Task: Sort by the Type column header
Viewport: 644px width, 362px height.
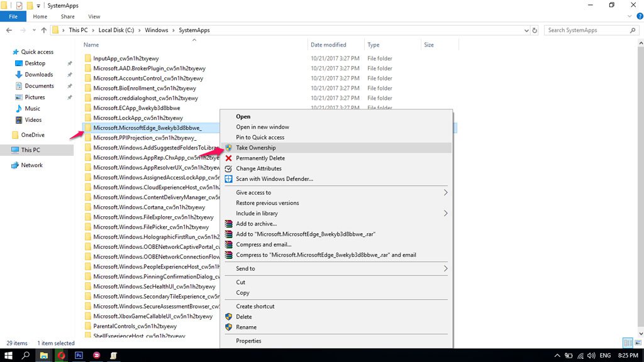Action: [374, 45]
